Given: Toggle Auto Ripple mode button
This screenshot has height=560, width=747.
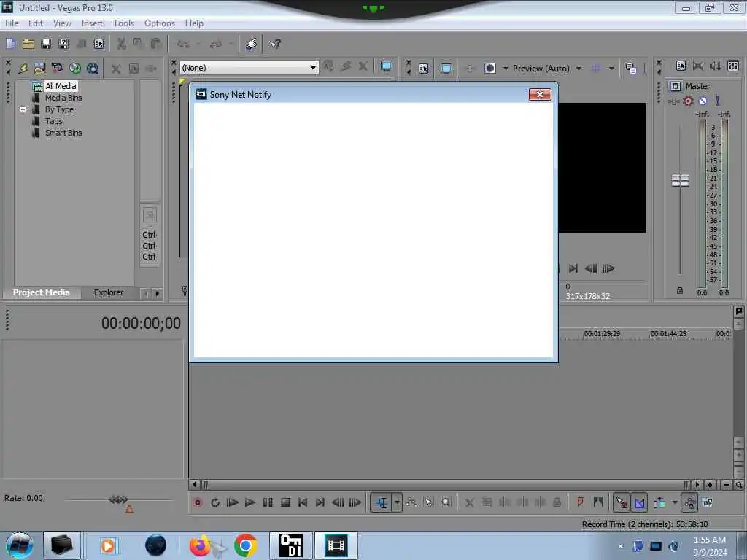Looking at the screenshot, I should point(659,502).
